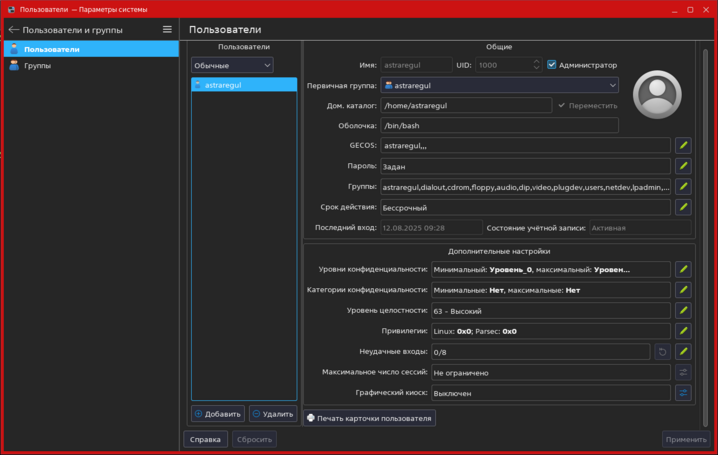Open the hamburger menu in sidebar header
This screenshot has height=455, width=718.
(167, 30)
